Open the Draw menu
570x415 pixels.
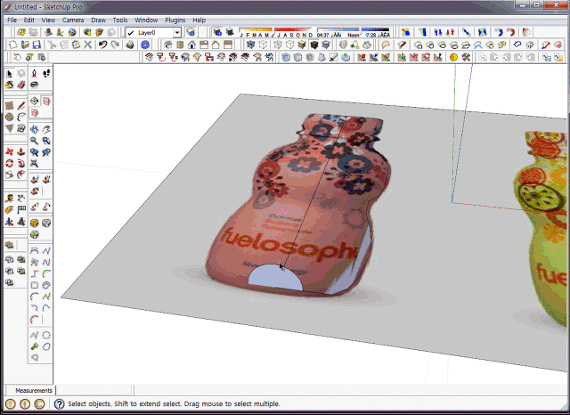click(99, 20)
